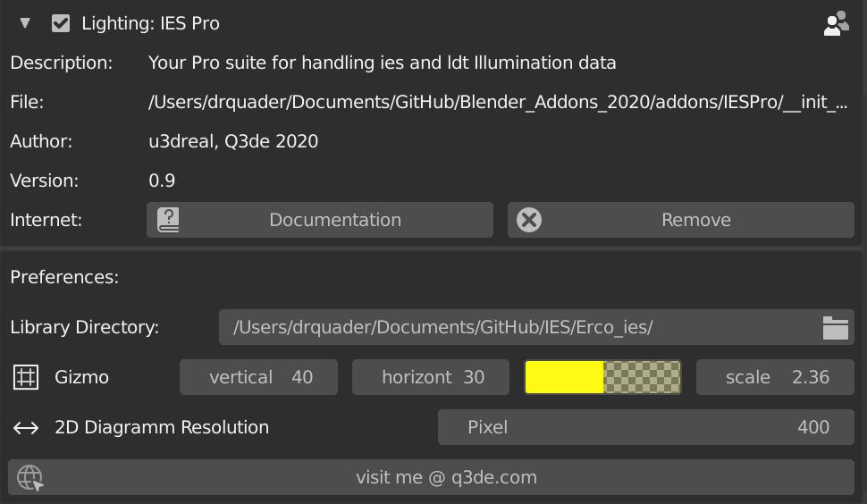This screenshot has width=867, height=504.
Task: Visit q3de.com website button
Action: tap(432, 477)
